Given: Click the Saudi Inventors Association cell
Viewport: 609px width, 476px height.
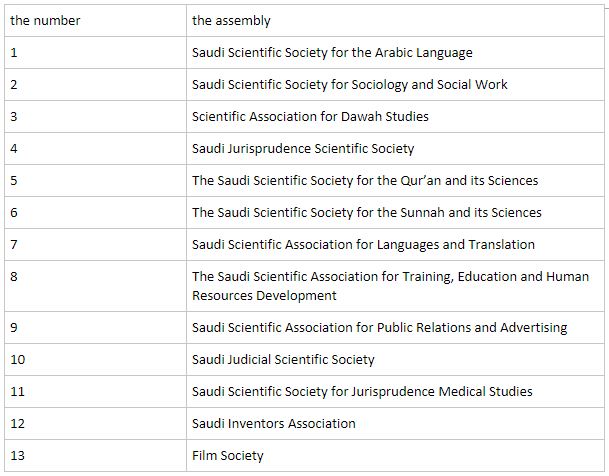Looking at the screenshot, I should 274,423.
